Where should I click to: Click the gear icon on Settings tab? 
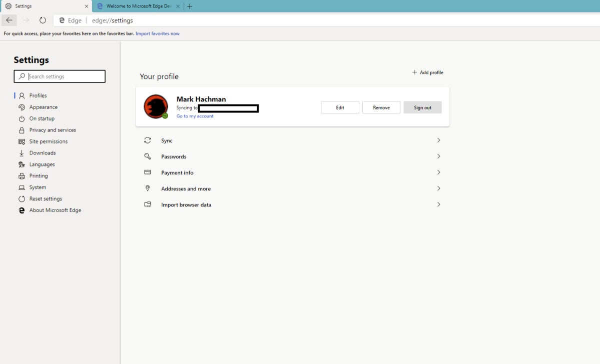pos(9,6)
